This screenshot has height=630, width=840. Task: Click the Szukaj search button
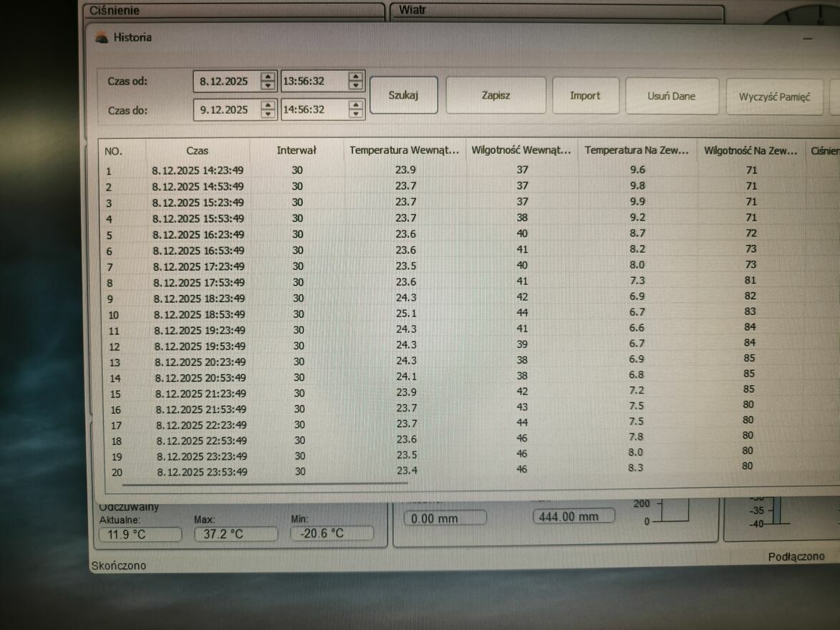coord(403,95)
